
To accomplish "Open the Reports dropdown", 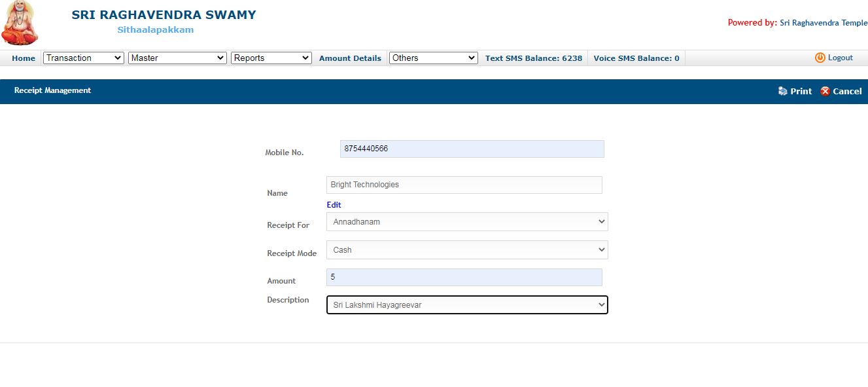I will 271,58.
